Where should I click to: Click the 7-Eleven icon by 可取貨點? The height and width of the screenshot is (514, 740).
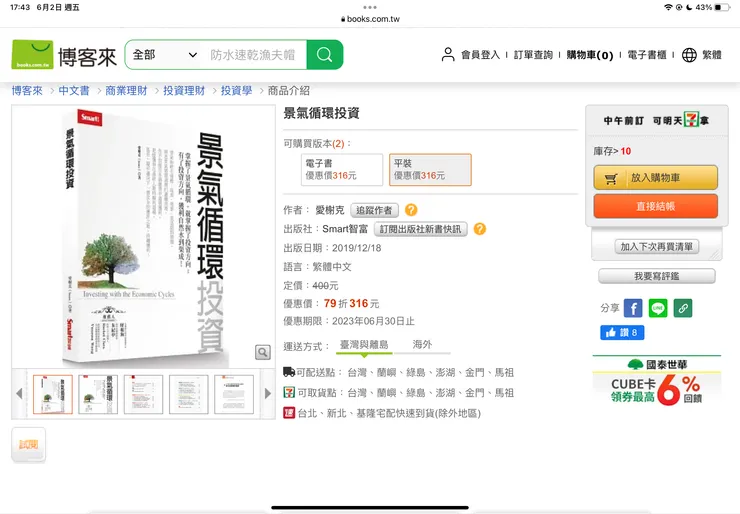tap(289, 392)
